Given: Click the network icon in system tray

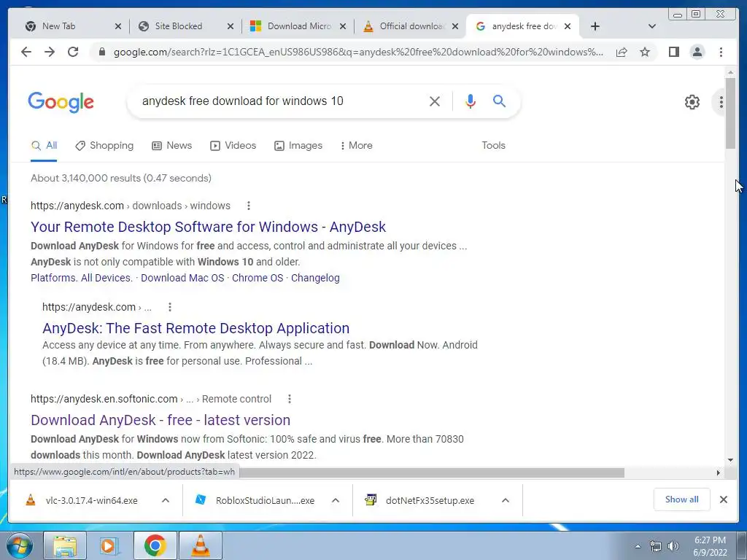Looking at the screenshot, I should 656,546.
